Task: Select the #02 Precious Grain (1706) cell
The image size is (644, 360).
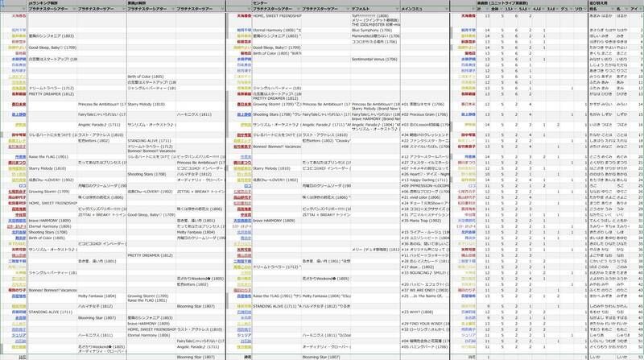Action: pyautogui.click(x=424, y=114)
